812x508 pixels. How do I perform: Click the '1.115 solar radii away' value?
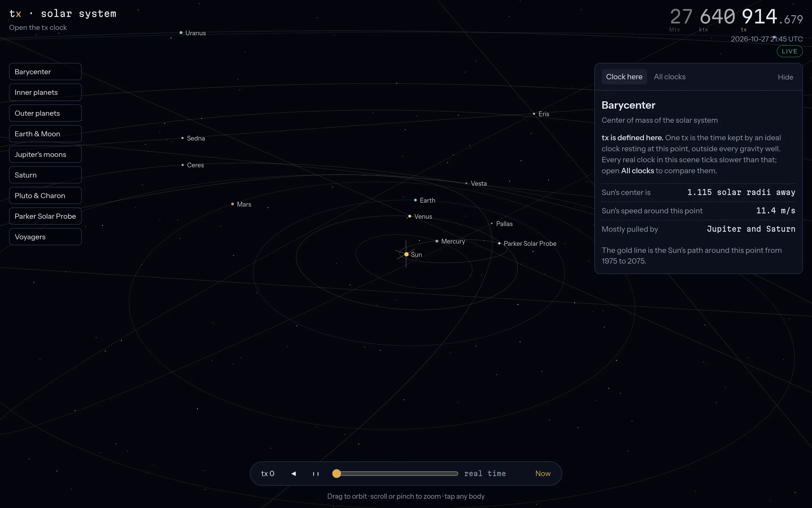[x=741, y=192]
